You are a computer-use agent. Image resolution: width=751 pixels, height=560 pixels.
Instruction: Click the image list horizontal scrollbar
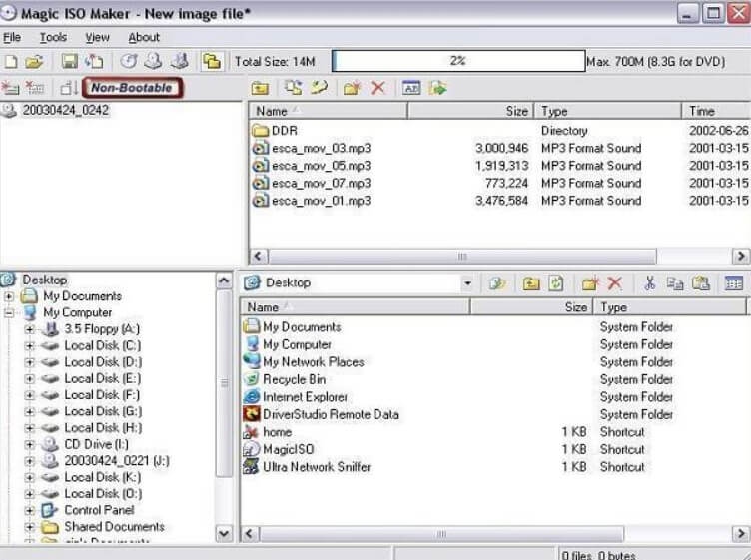pos(462,257)
